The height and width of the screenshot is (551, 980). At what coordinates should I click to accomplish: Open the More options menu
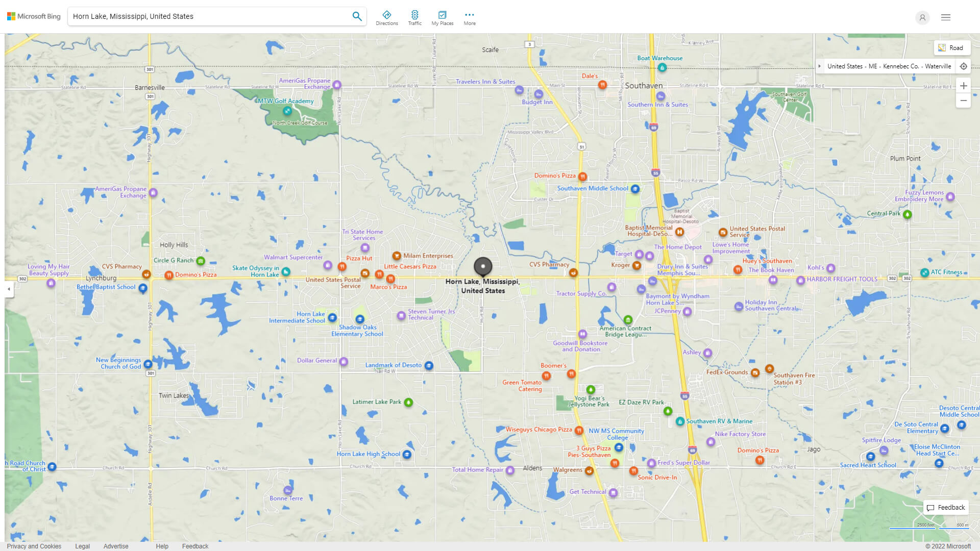[x=469, y=17]
